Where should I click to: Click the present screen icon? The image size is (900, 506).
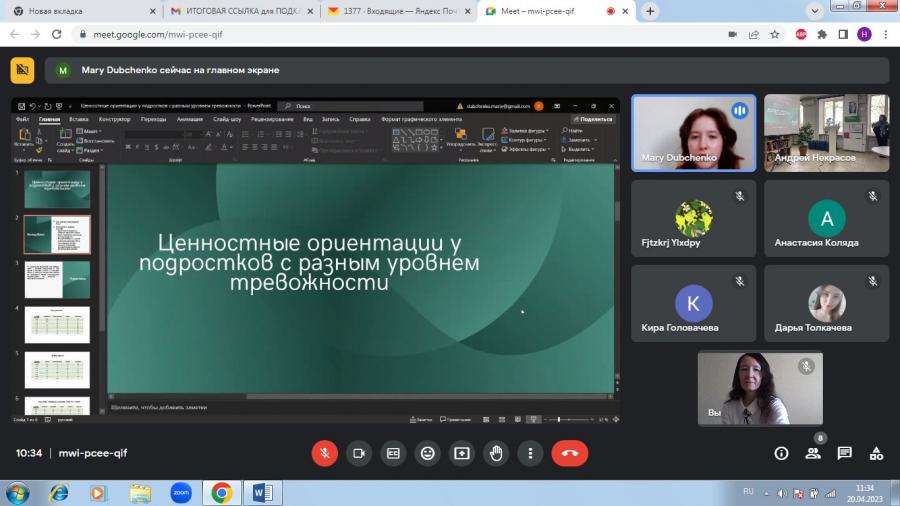point(462,453)
